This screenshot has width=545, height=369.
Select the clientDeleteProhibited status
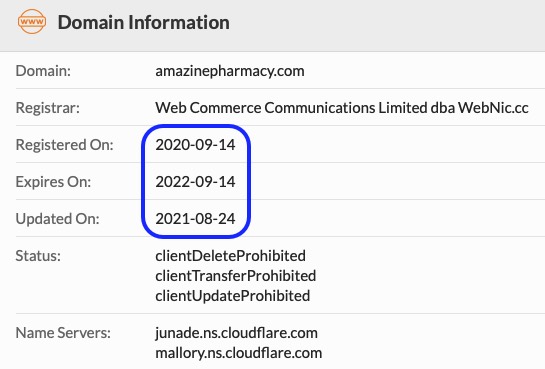(230, 256)
